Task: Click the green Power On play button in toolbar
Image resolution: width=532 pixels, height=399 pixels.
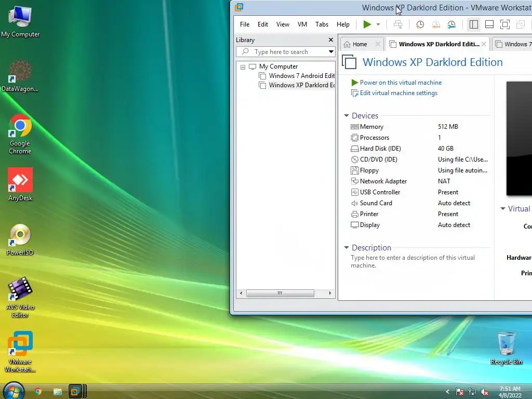Action: (367, 24)
